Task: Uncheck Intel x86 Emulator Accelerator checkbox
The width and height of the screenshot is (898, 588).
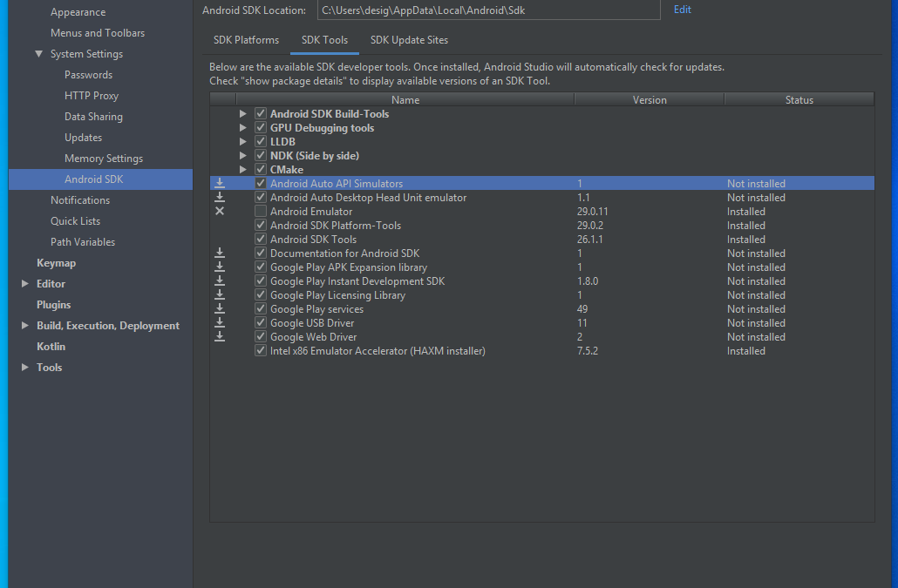Action: (261, 351)
